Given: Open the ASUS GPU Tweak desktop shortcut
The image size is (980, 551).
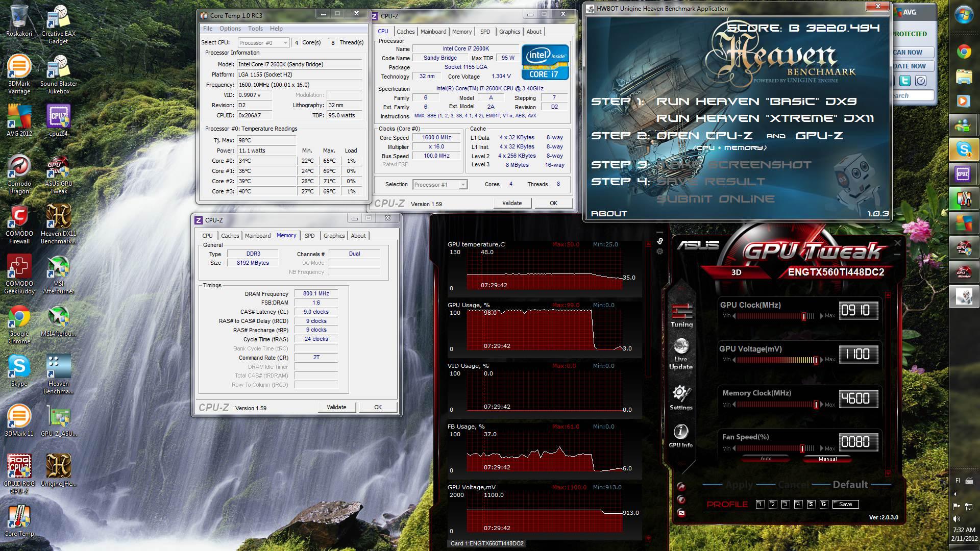Looking at the screenshot, I should tap(58, 174).
